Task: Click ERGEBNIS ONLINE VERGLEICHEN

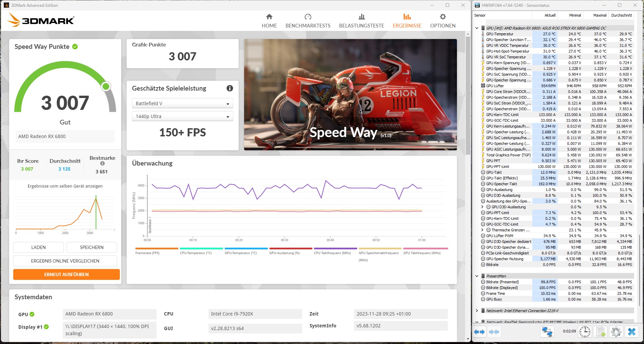Action: coord(65,261)
